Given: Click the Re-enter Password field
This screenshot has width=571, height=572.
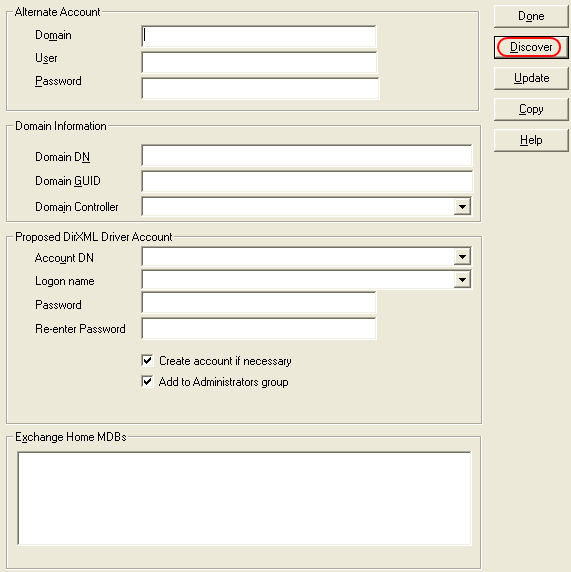Looking at the screenshot, I should click(259, 328).
